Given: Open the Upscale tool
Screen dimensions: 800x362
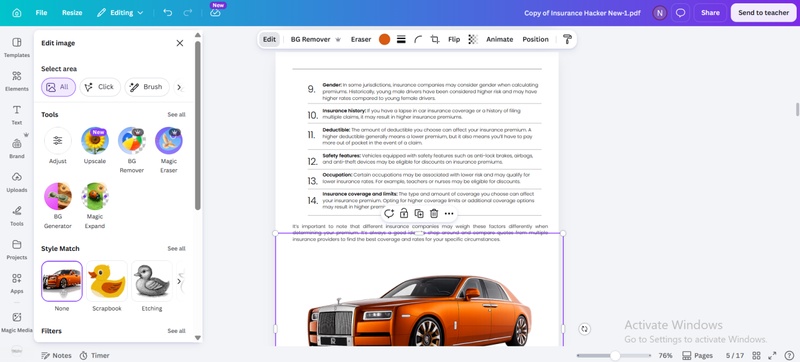Looking at the screenshot, I should [95, 146].
